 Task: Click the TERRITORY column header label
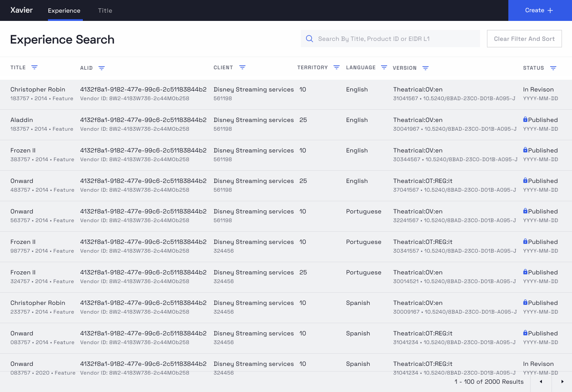pos(313,68)
